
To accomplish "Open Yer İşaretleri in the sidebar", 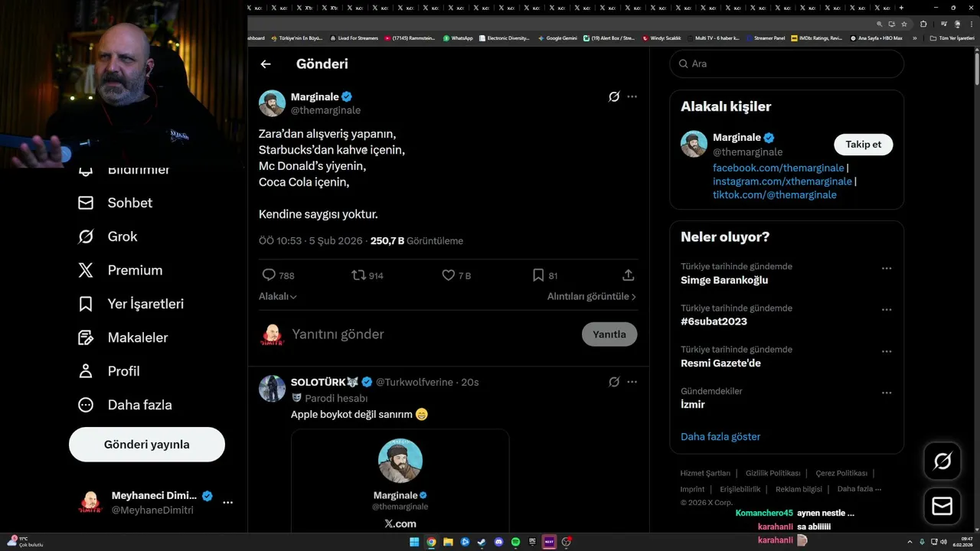I will click(131, 304).
